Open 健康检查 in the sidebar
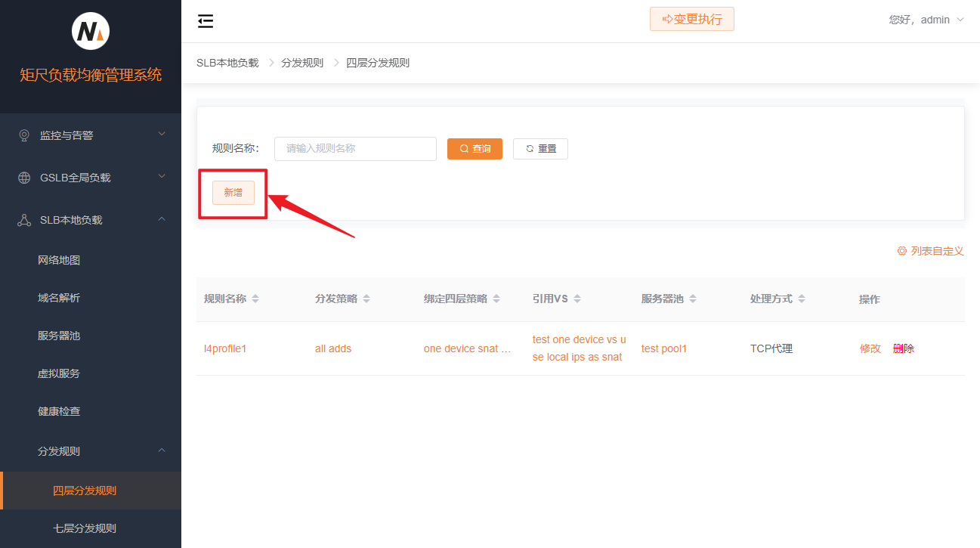Image resolution: width=980 pixels, height=548 pixels. coord(59,411)
